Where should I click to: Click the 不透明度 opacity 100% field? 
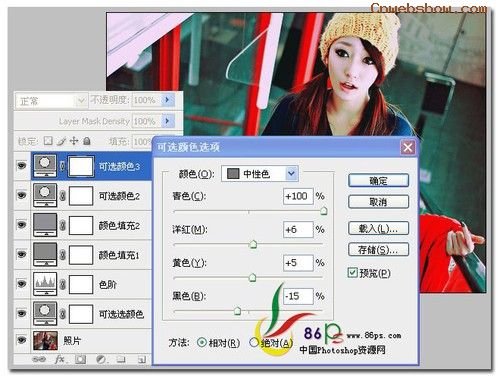click(146, 100)
